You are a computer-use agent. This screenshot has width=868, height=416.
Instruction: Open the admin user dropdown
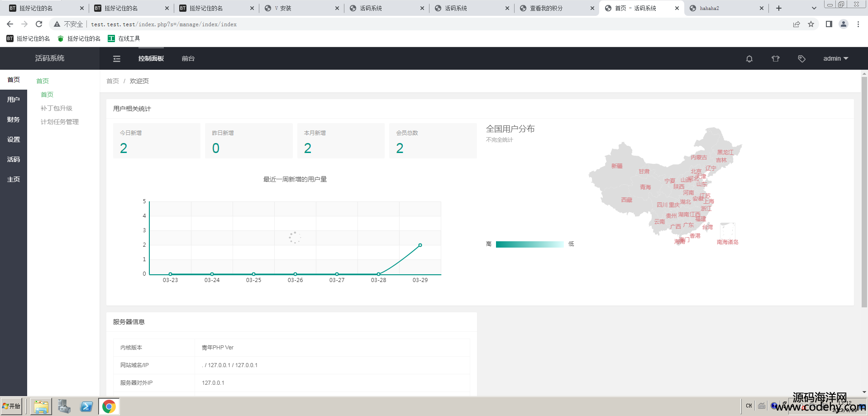(835, 58)
